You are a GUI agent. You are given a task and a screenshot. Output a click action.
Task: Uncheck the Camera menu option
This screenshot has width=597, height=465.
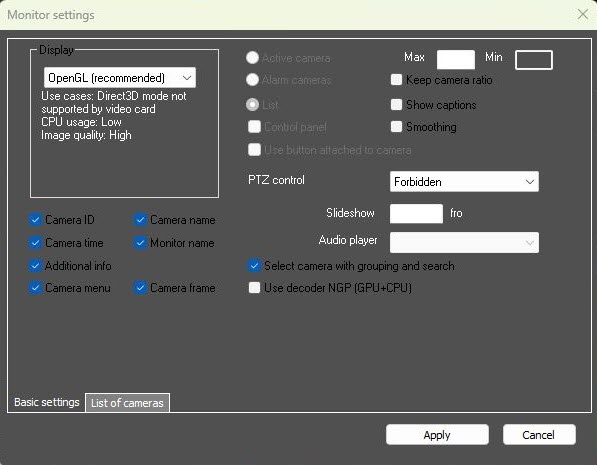pyautogui.click(x=35, y=288)
